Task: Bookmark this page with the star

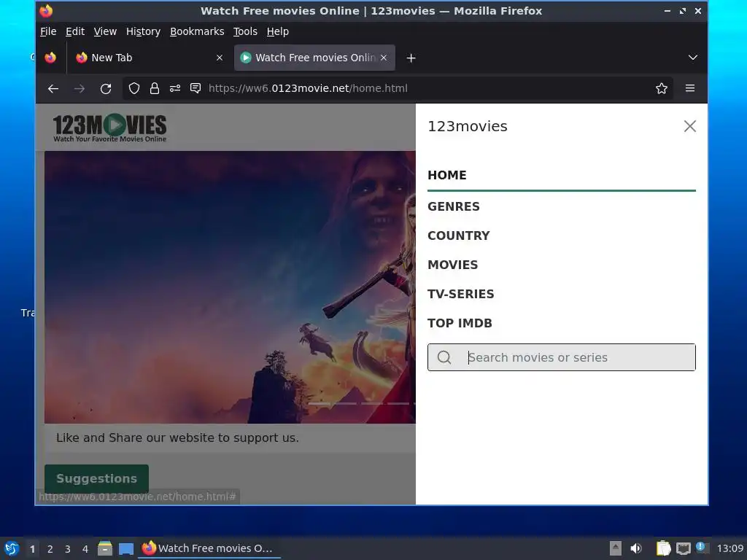Action: pos(661,88)
